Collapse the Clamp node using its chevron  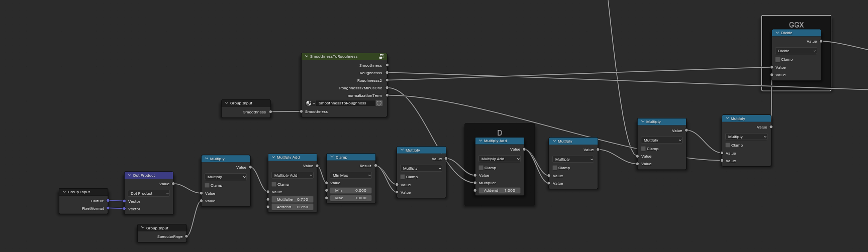pos(332,158)
